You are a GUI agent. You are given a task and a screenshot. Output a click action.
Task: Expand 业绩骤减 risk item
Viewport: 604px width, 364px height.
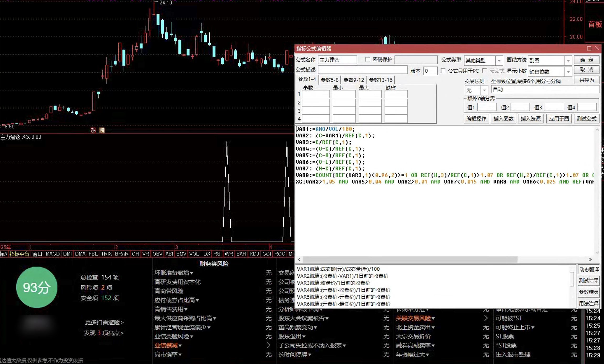168,346
